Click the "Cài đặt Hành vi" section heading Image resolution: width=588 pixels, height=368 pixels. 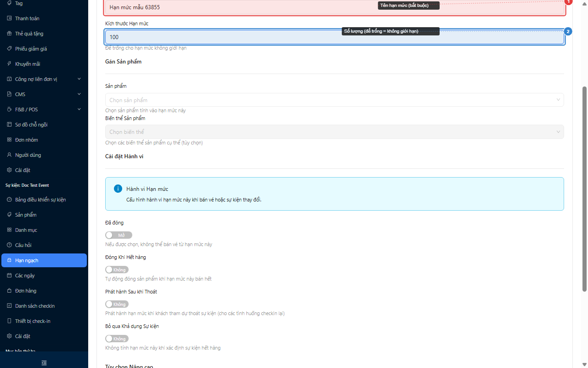124,156
